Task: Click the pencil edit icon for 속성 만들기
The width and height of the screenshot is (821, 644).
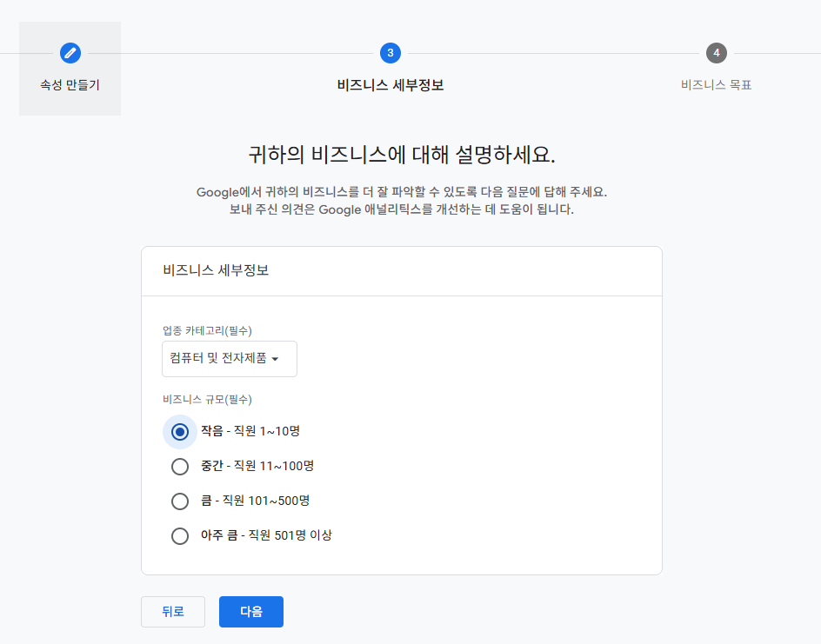Action: coord(70,53)
